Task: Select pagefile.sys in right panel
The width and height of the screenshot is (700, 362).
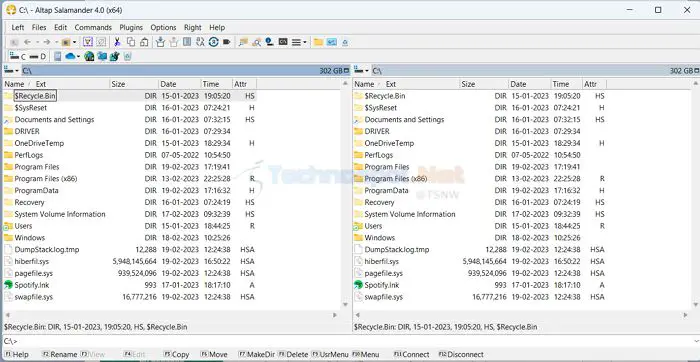Action: coord(383,273)
